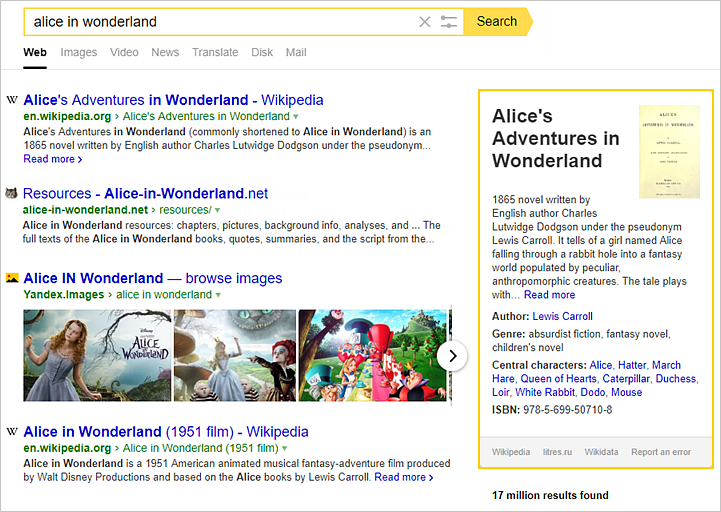Viewport: 721px width, 512px height.
Task: Click the yellow Search button
Action: coord(498,22)
